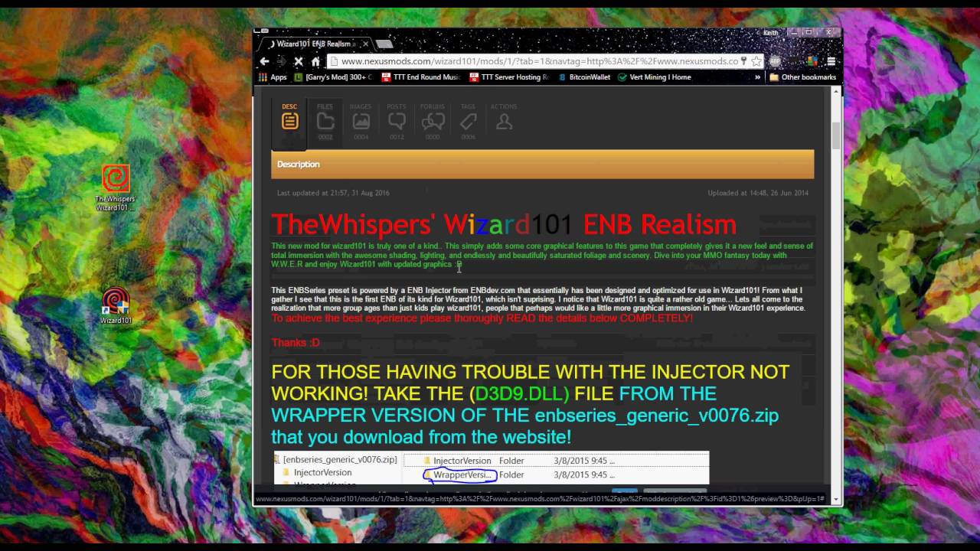Close the Wizard101 ENB Realism tab
980x551 pixels.
pyautogui.click(x=365, y=44)
